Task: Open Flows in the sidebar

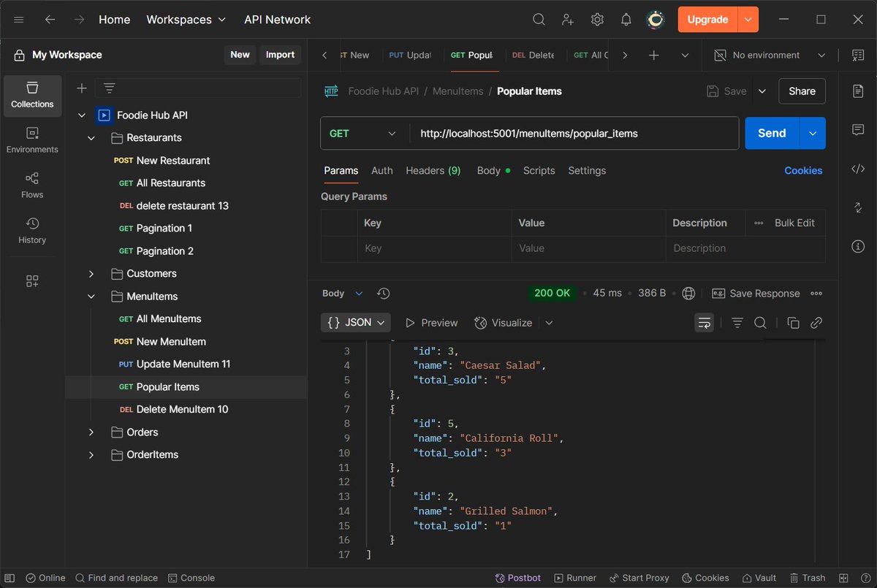Action: tap(32, 186)
